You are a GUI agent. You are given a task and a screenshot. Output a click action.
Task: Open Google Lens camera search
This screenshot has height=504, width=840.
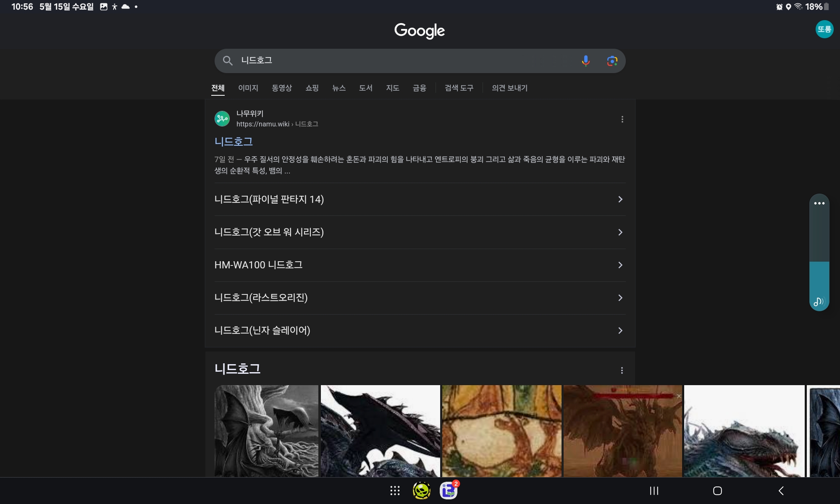point(612,61)
